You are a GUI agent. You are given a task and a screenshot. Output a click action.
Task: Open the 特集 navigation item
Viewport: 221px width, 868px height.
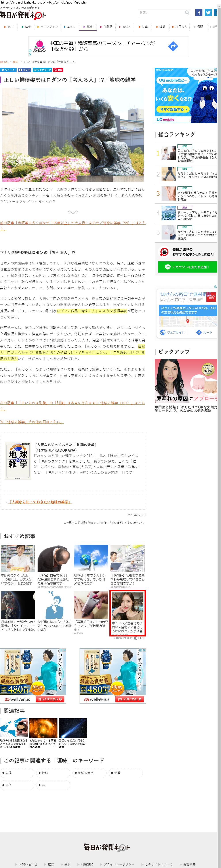[x=143, y=27]
